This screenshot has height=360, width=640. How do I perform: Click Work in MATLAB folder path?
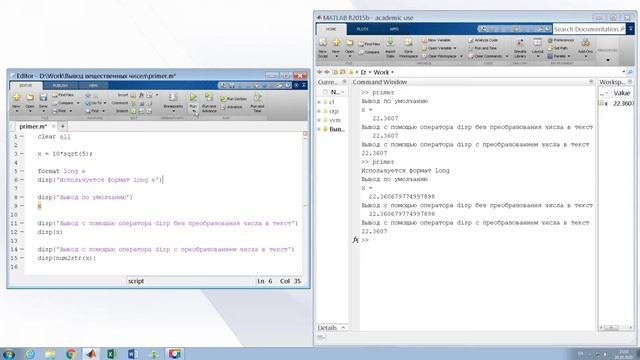click(x=381, y=72)
